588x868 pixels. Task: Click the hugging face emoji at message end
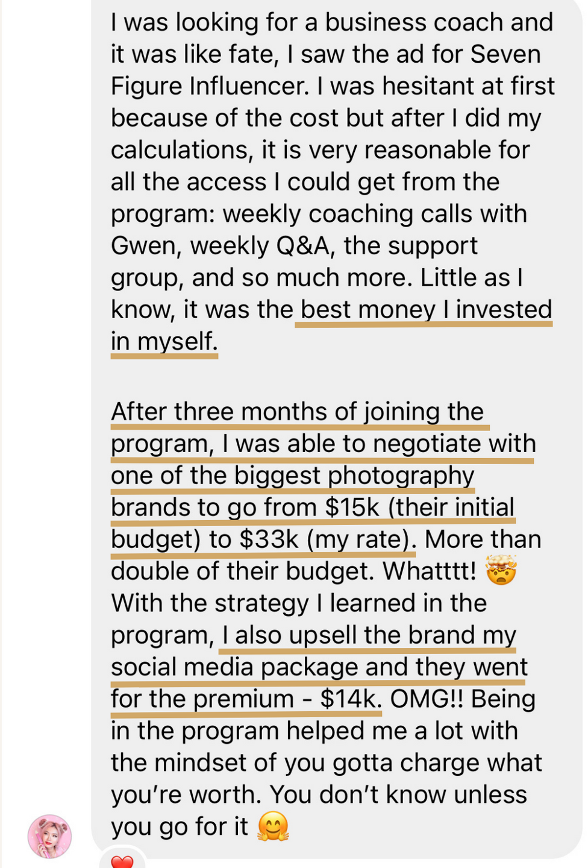click(x=273, y=826)
